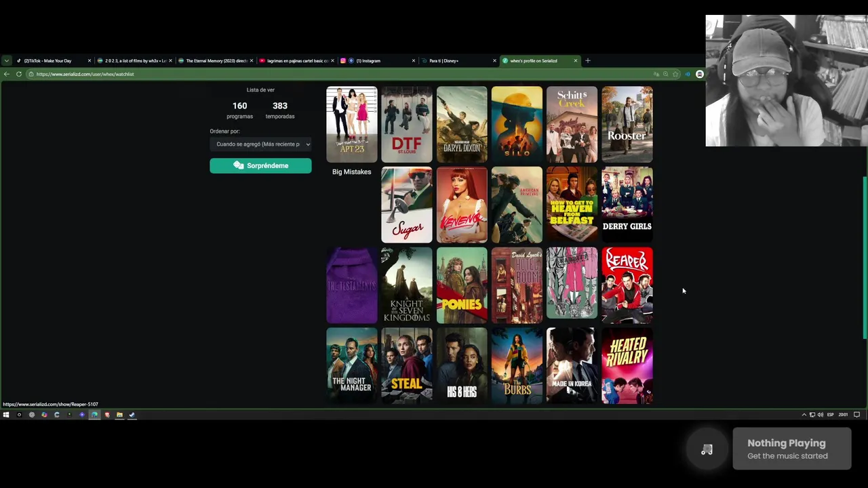Open the network icon in the tray
Image resolution: width=868 pixels, height=488 pixels.
(812, 415)
